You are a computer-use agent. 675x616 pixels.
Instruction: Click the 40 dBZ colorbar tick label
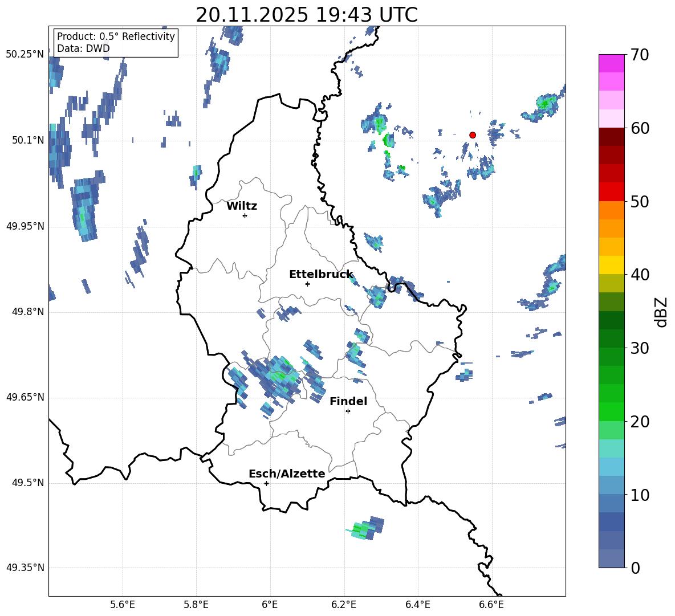click(640, 275)
